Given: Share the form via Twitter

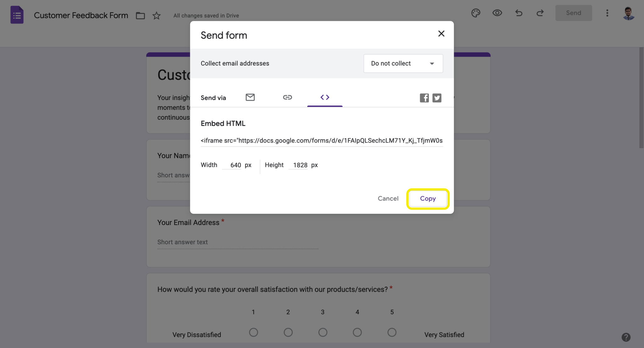Looking at the screenshot, I should [437, 98].
